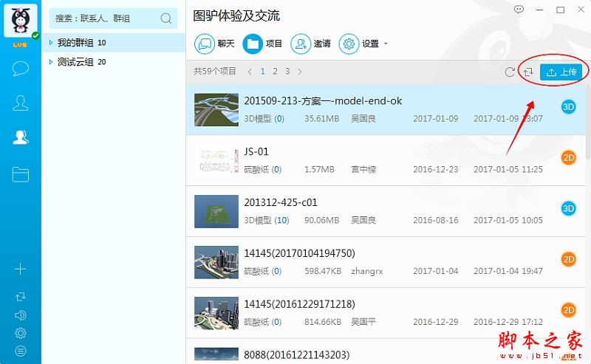Select project 8088(20161221143203)
591x364 pixels.
point(297,355)
